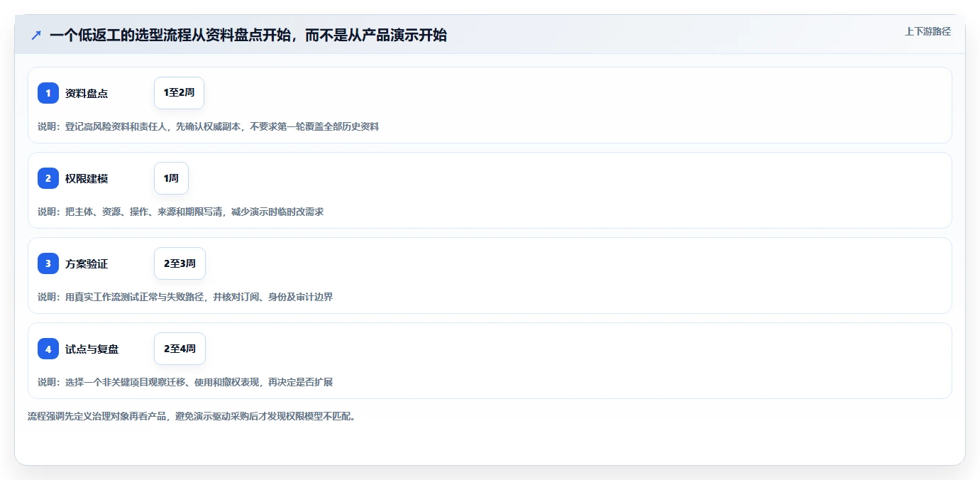Click the step title 资料盘点
The width and height of the screenshot is (980, 480).
[x=87, y=93]
